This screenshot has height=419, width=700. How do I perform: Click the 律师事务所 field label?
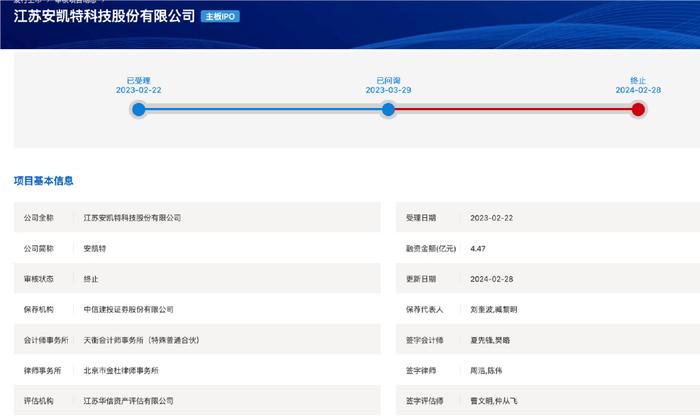(42, 370)
